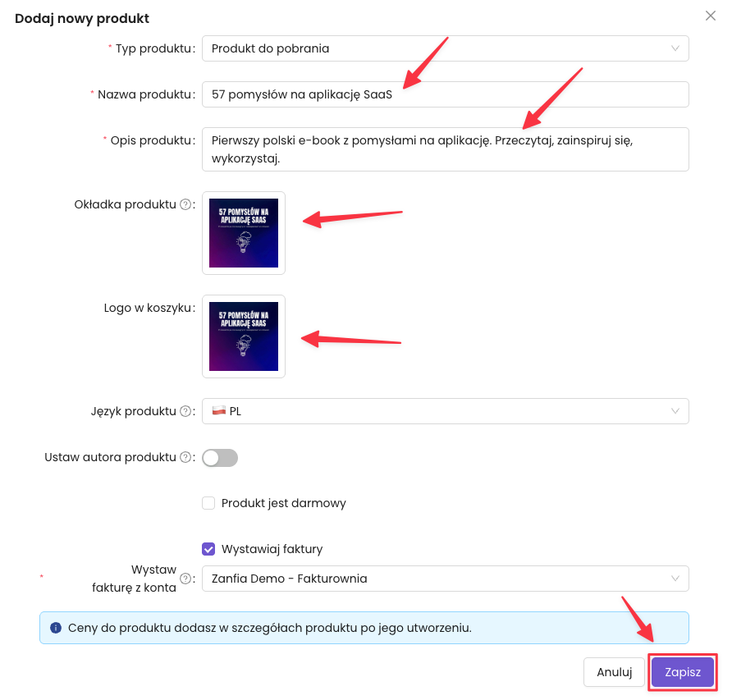
Task: Toggle the Ustaw autora produktu switch
Action: [220, 458]
